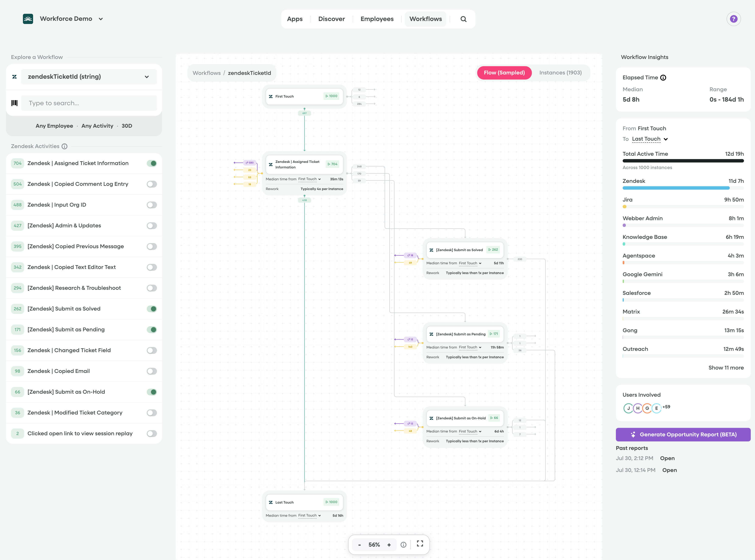This screenshot has width=755, height=560.
Task: Click the 704 badge on Assigned Ticket Information node
Action: (x=332, y=164)
